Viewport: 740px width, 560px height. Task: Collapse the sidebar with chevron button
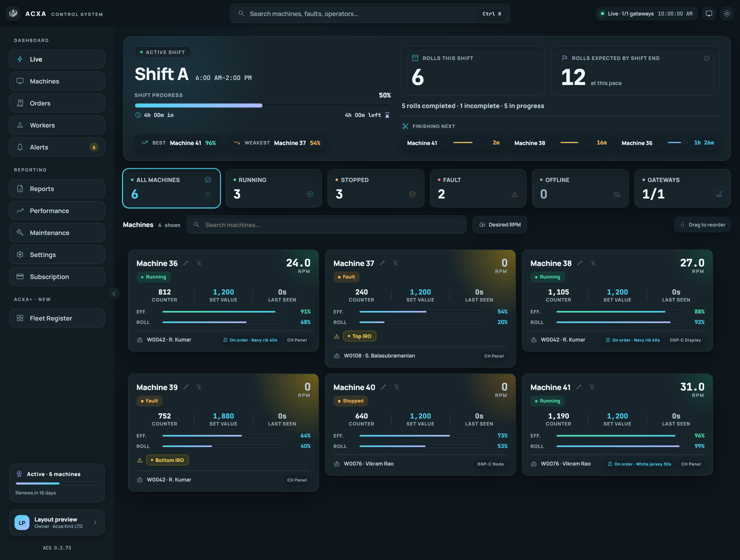tap(114, 294)
